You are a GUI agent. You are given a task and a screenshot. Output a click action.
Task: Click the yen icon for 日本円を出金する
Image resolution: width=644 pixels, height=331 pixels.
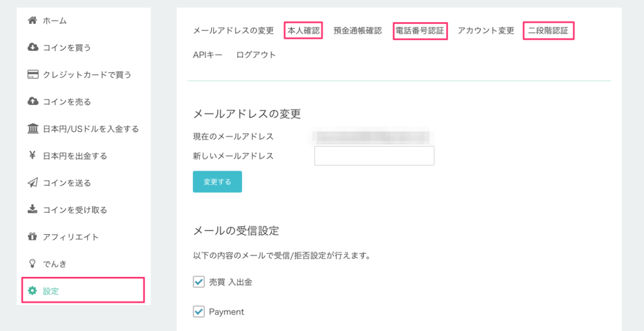pyautogui.click(x=33, y=156)
